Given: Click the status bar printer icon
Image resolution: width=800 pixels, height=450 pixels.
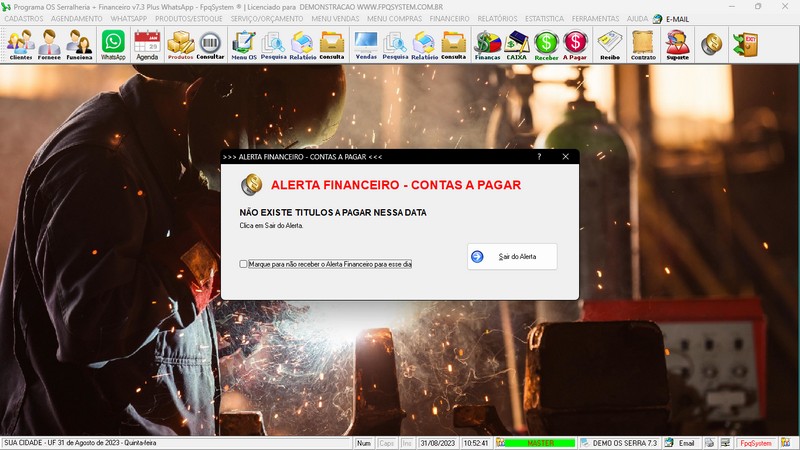Looking at the screenshot, I should [709, 443].
